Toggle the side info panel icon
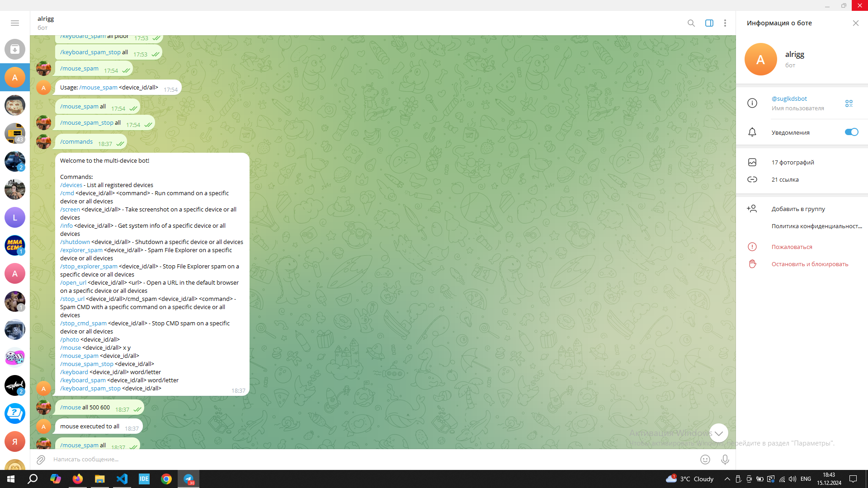868x488 pixels. pos(709,23)
